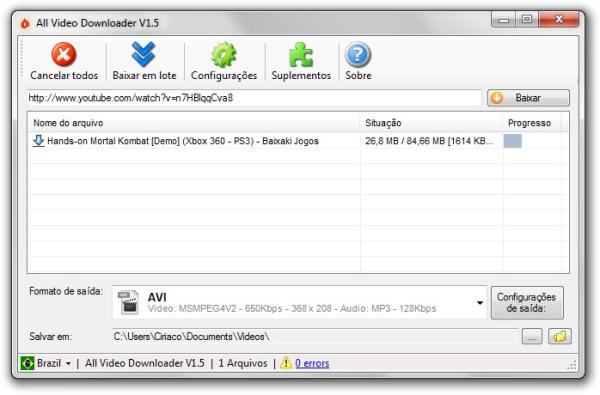Click the download arrow icon in Mortal Kombat row
The height and width of the screenshot is (395, 600).
point(38,141)
